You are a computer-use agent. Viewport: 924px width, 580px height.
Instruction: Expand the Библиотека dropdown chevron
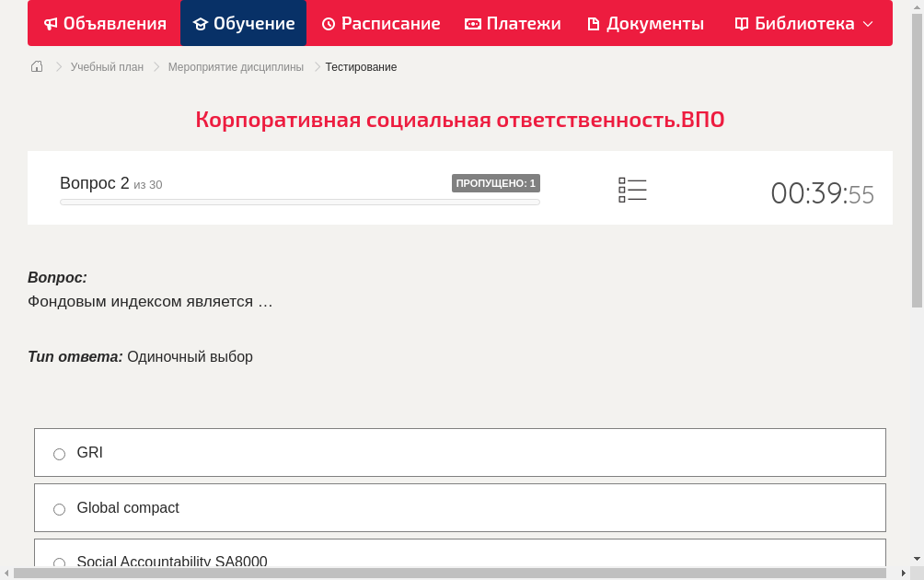(x=866, y=24)
